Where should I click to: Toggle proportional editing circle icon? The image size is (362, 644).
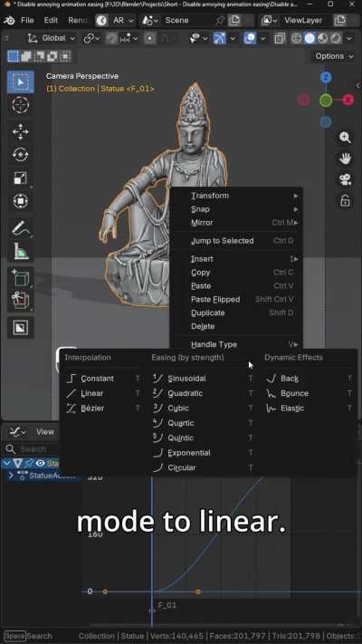(150, 38)
